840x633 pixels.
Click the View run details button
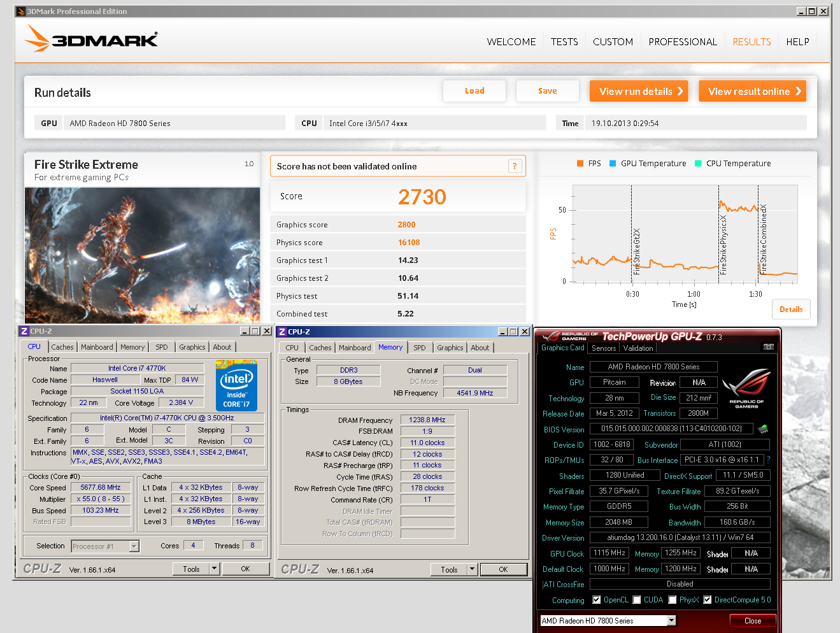640,91
